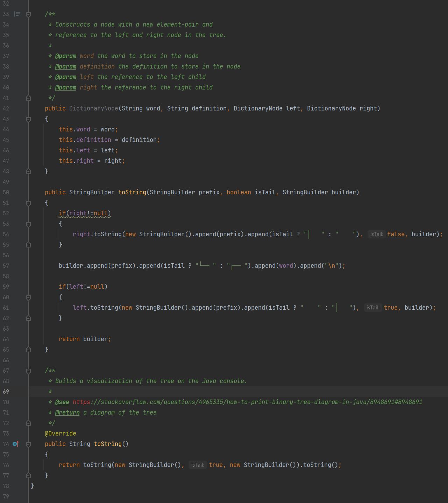448x503 pixels.
Task: Click the @return tag on line 71
Action: pyautogui.click(x=67, y=412)
